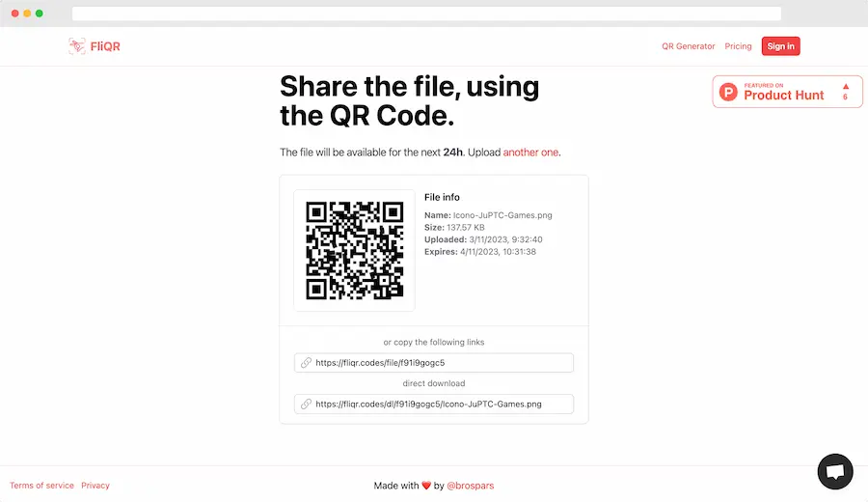Click the 'or copy the following links' label
The width and height of the screenshot is (868, 502).
point(434,343)
